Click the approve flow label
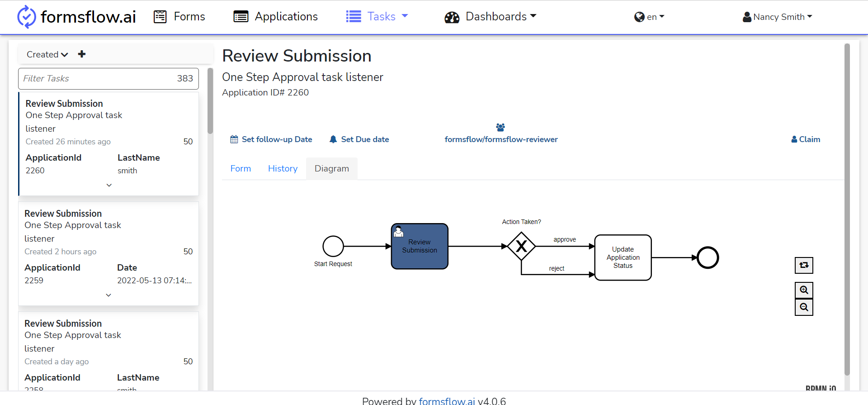 565,239
